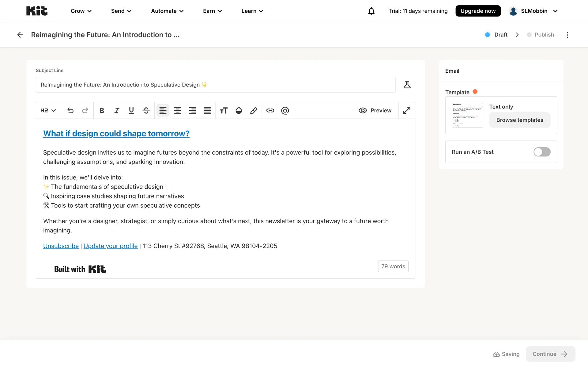Click into the Subject Line field
The height and width of the screenshot is (368, 588).
click(x=216, y=85)
